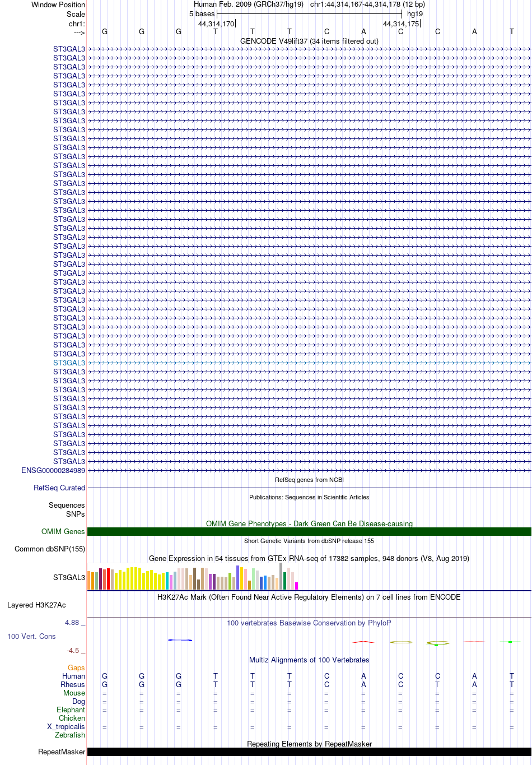
Task: Click the 44,314,170 position marker
Action: click(216, 24)
